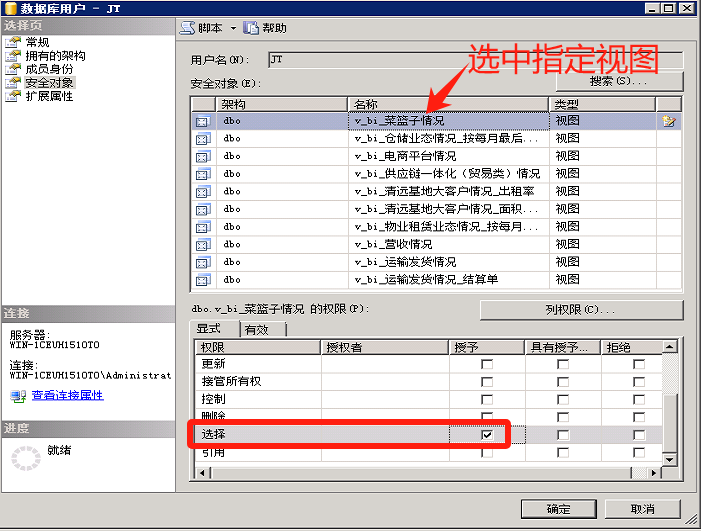The width and height of the screenshot is (701, 531).
Task: Click view icon for v_bi_运输发货情况 row
Action: pos(203,262)
